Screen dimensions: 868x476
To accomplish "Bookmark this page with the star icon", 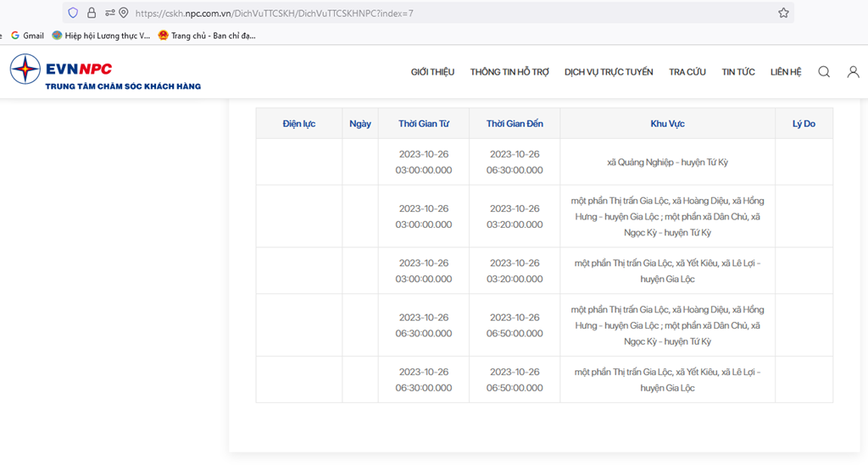I will 783,13.
